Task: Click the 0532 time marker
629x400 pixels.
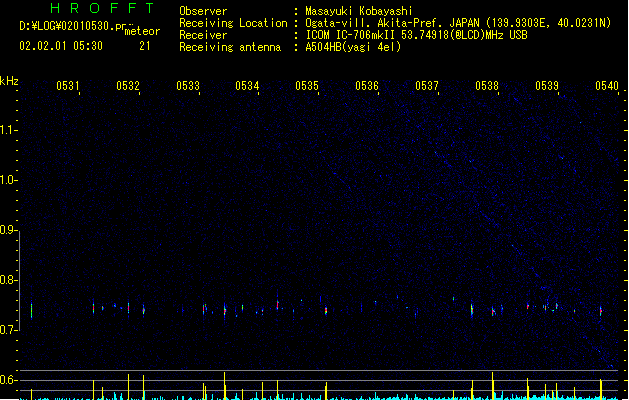Action: pyautogui.click(x=128, y=85)
